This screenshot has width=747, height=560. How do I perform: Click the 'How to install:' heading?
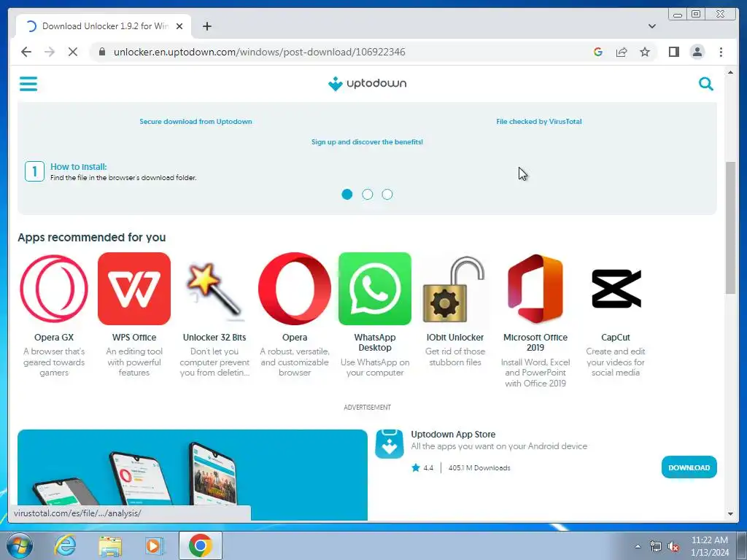point(79,167)
